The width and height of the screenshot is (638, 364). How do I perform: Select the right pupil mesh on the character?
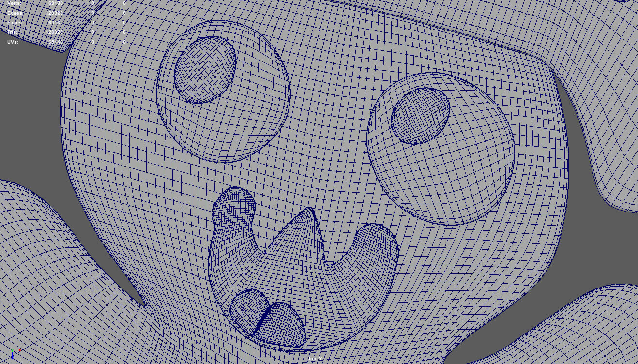click(x=420, y=116)
